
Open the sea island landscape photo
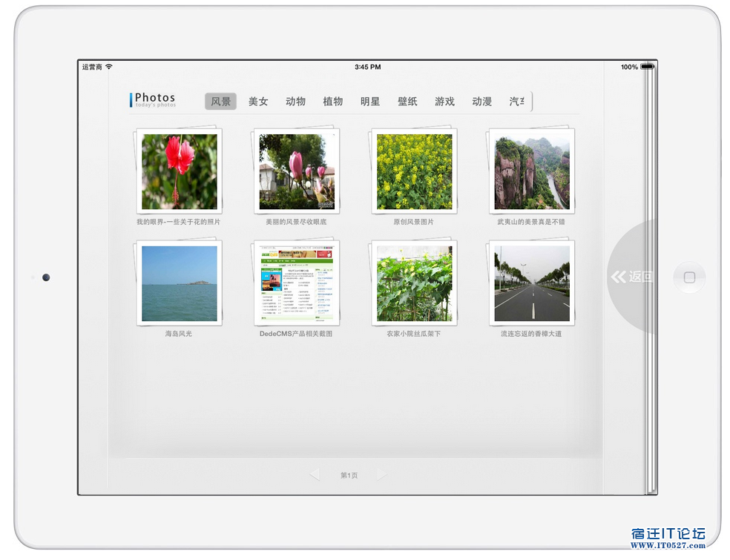180,283
